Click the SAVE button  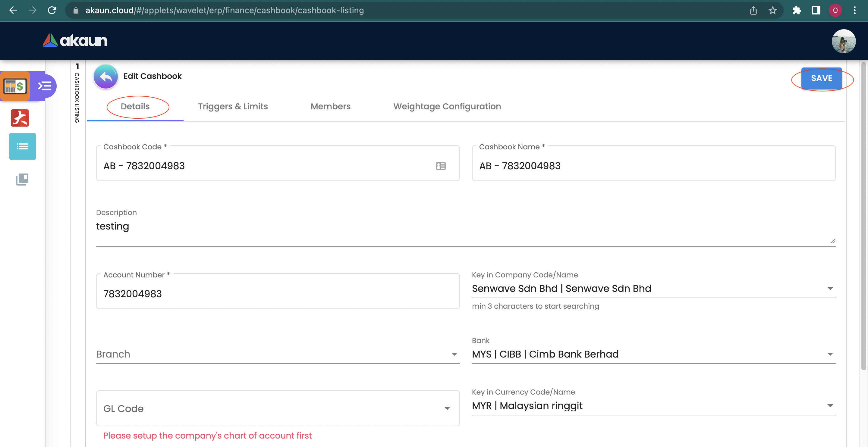821,78
